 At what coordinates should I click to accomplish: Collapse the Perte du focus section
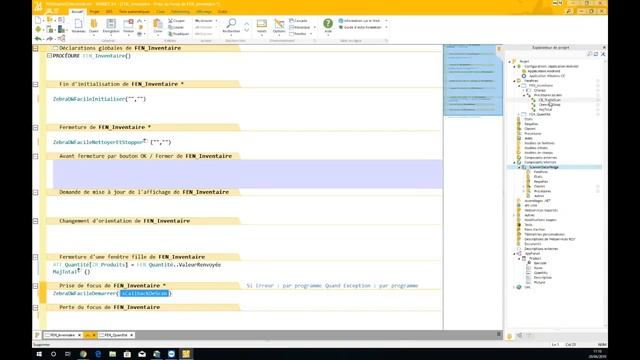tap(36, 308)
